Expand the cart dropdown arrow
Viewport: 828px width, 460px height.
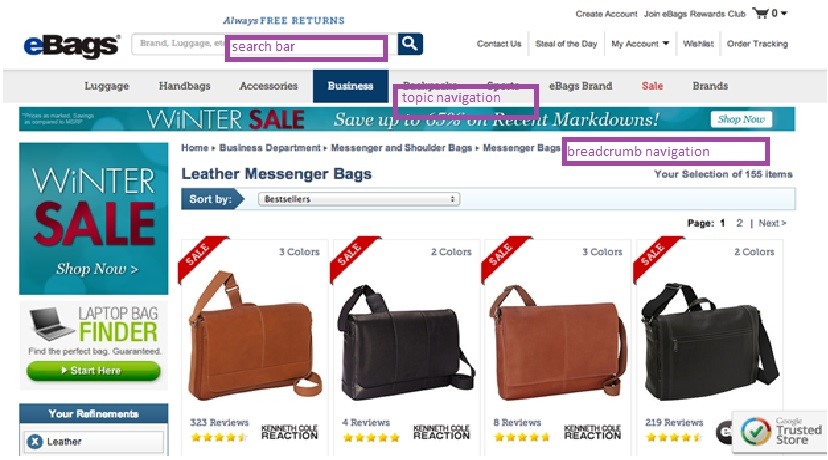tap(784, 13)
